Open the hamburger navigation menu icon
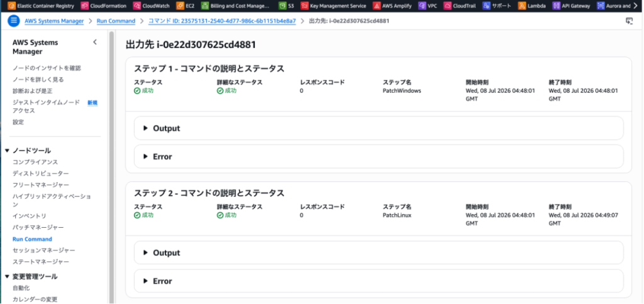 point(14,21)
